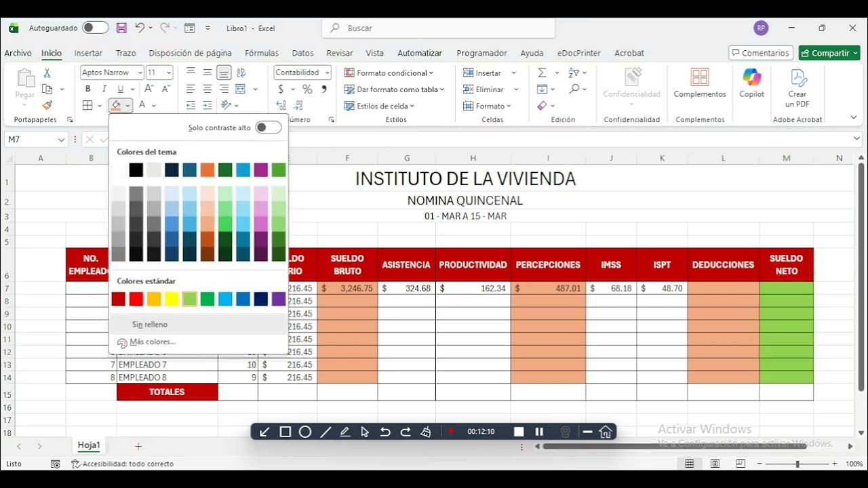Toggle Italic formatting
This screenshot has width=868, height=488.
pyautogui.click(x=104, y=89)
